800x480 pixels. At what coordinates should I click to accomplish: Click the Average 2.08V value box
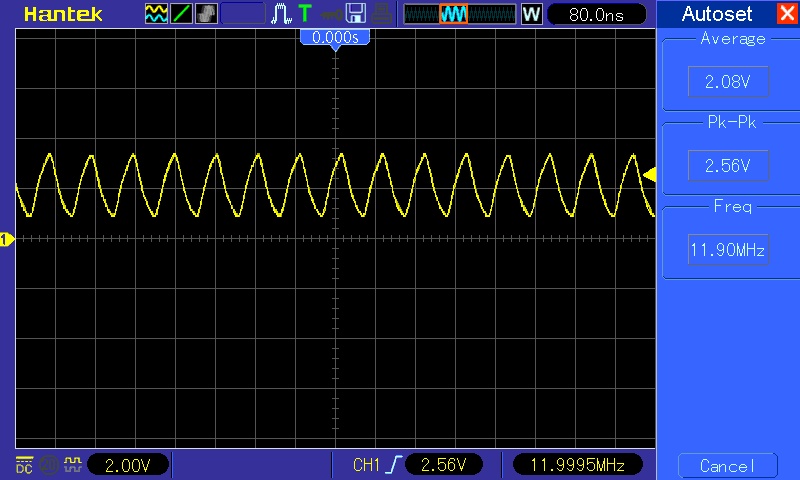[x=728, y=82]
